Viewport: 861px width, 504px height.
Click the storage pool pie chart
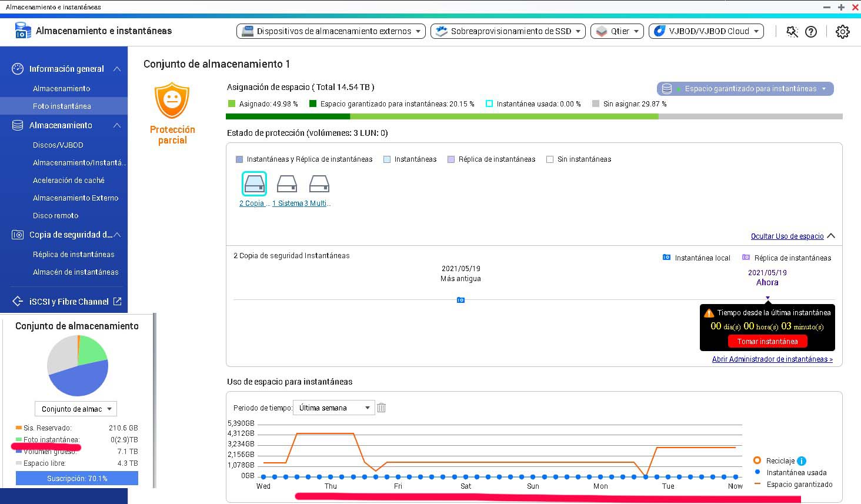(x=78, y=365)
